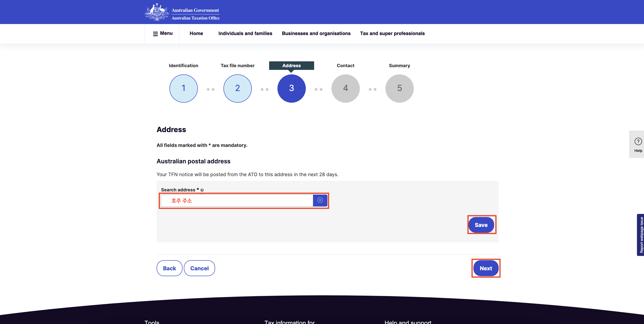Open the Report webpage issue side tab
Image resolution: width=644 pixels, height=324 pixels.
pyautogui.click(x=641, y=235)
